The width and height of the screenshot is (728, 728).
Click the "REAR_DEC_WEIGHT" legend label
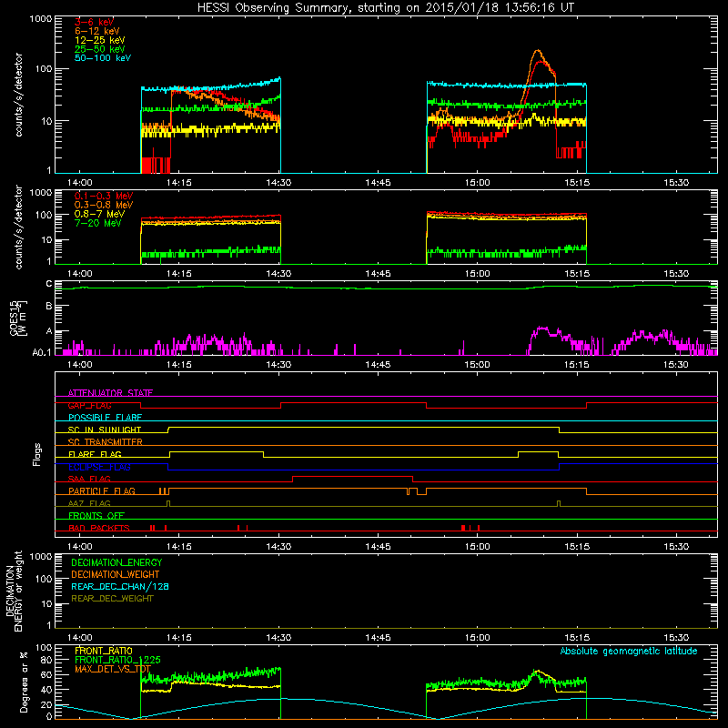112,599
